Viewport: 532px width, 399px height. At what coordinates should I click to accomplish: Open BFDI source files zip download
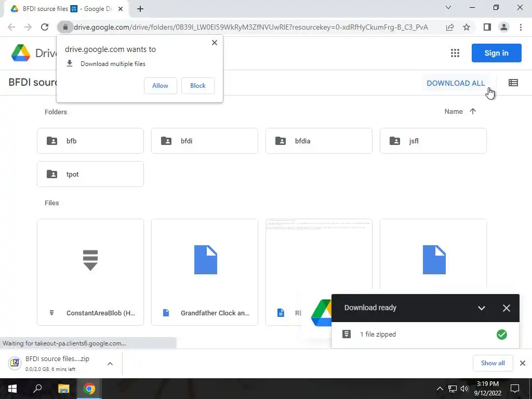point(57,363)
